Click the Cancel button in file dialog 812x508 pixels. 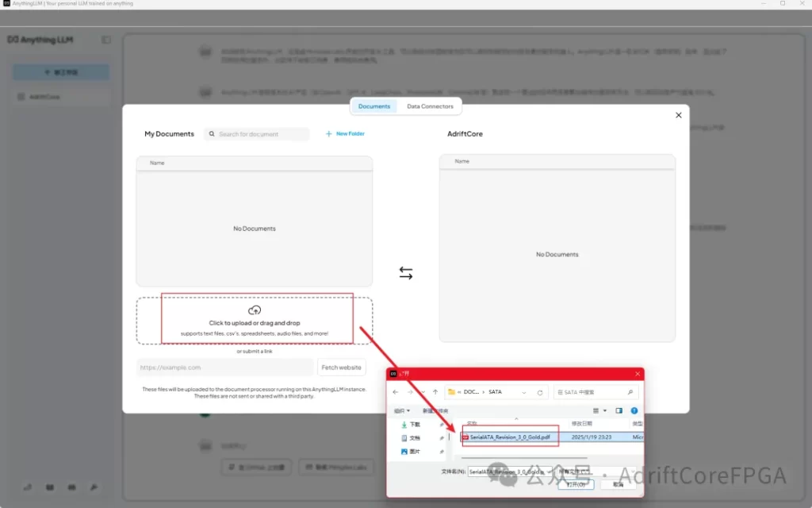tap(619, 485)
